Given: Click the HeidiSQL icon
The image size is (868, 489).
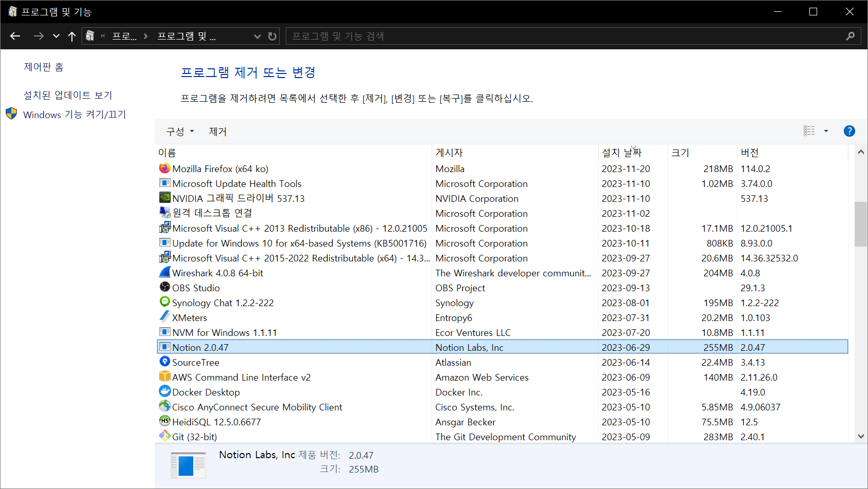Looking at the screenshot, I should 164,421.
